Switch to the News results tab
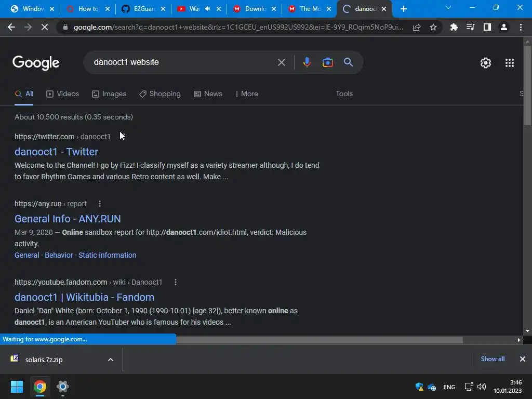This screenshot has height=399, width=532. pos(208,94)
